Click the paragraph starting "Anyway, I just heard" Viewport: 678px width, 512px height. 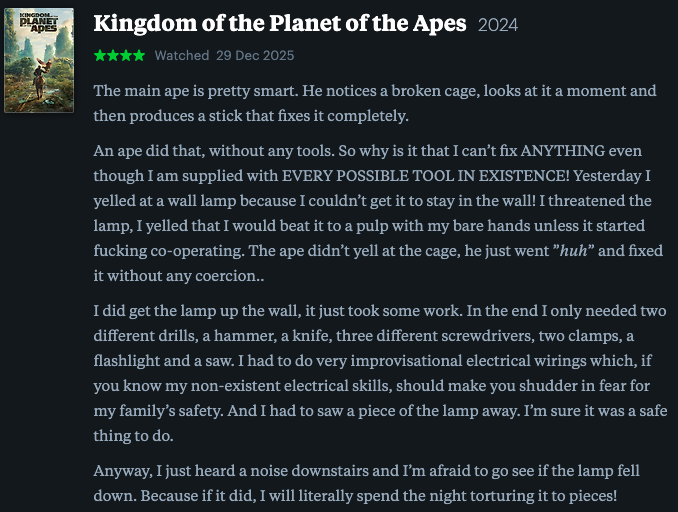(x=366, y=481)
